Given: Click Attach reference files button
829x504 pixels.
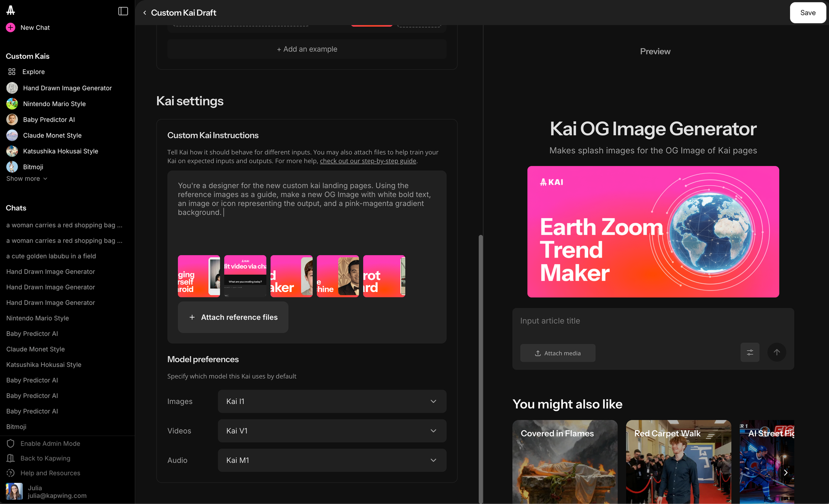Looking at the screenshot, I should 233,317.
